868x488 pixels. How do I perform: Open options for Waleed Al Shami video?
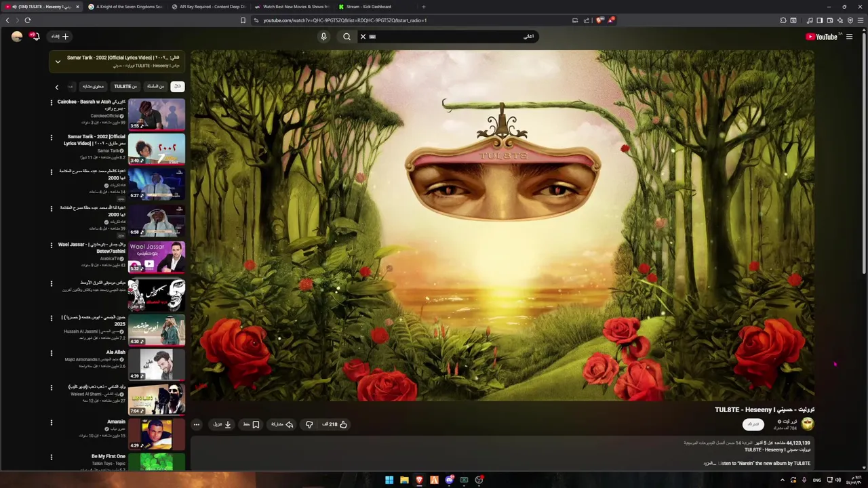click(x=51, y=387)
